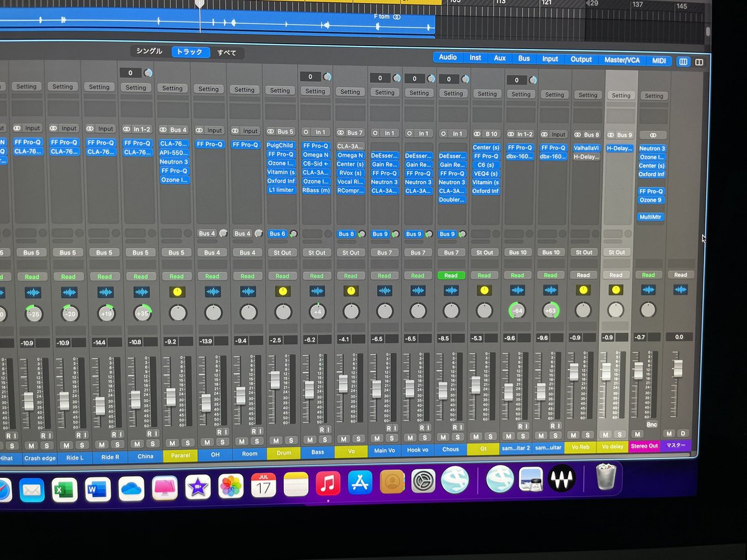Toggle the MIDI channel filter
Viewport: 747px width, 560px height.
tap(659, 60)
